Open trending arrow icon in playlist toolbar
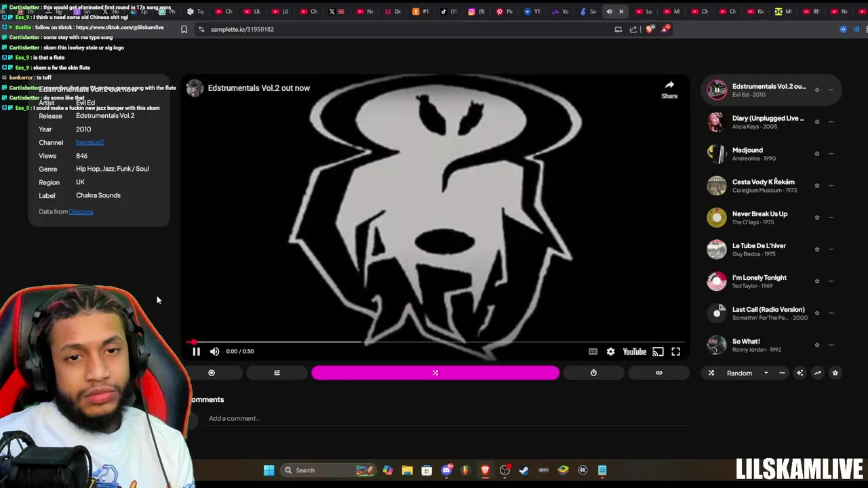 pyautogui.click(x=817, y=373)
